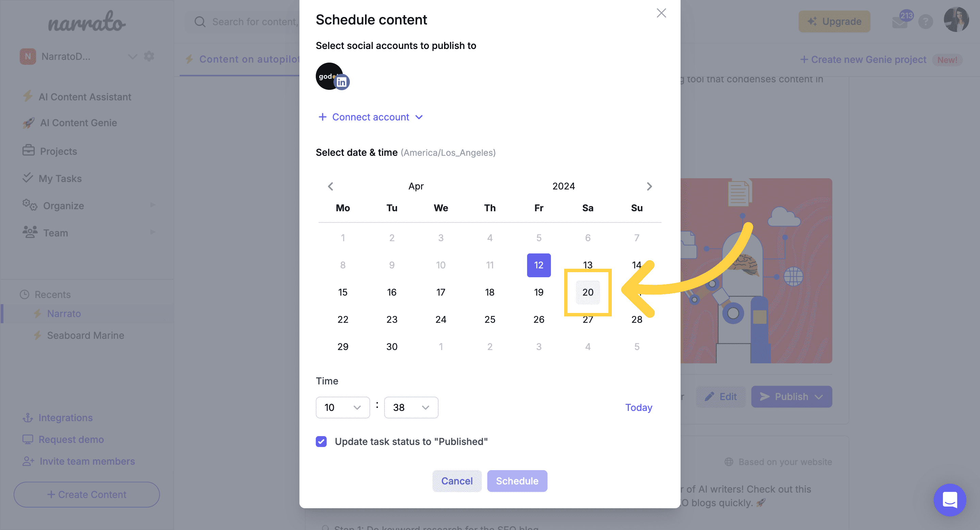Image resolution: width=980 pixels, height=530 pixels.
Task: Click the Schedule button to confirm
Action: pos(517,480)
